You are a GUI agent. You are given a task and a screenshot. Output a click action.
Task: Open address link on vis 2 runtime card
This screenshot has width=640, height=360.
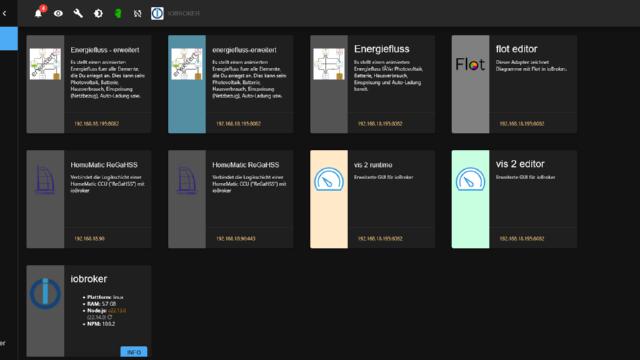[380, 239]
